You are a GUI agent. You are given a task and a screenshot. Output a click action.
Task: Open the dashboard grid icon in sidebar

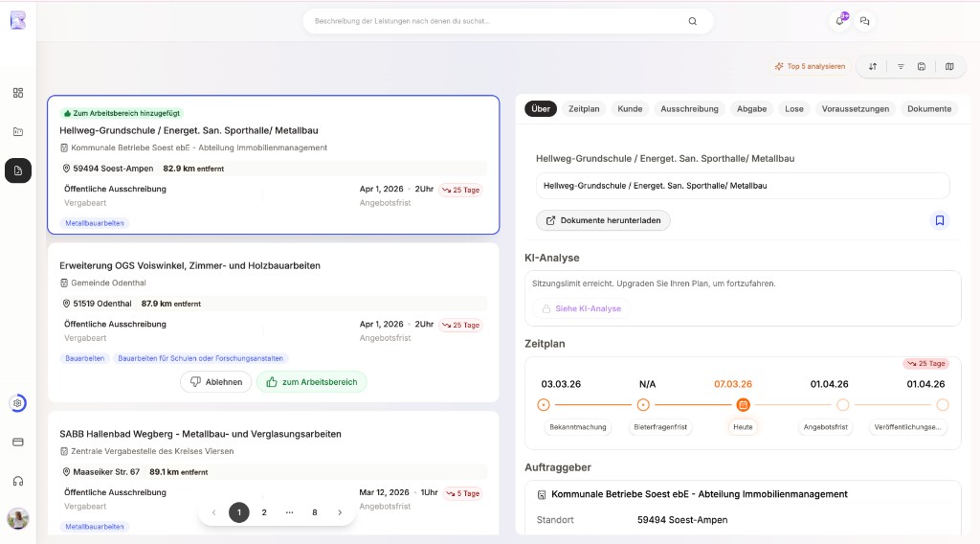coord(18,93)
